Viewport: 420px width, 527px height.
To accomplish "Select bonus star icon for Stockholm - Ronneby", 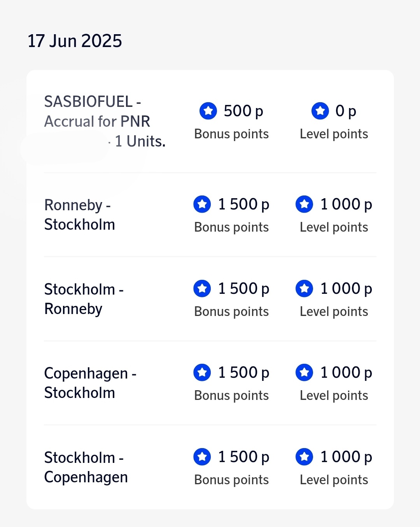I will [x=202, y=288].
